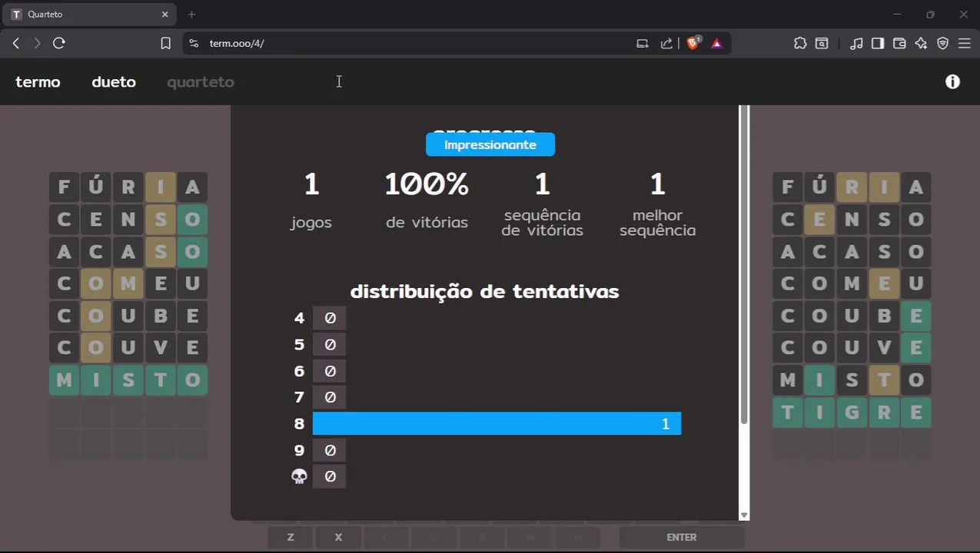Click the '100%' win rate value

pyautogui.click(x=427, y=184)
